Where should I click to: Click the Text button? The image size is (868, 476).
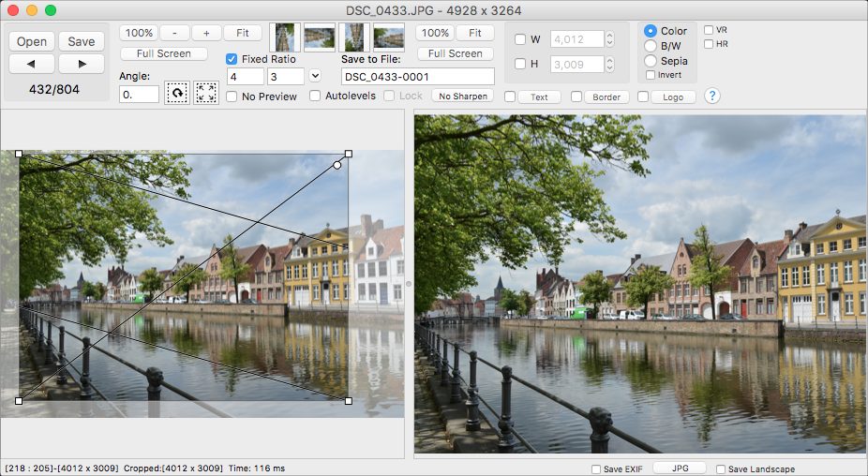click(x=539, y=97)
